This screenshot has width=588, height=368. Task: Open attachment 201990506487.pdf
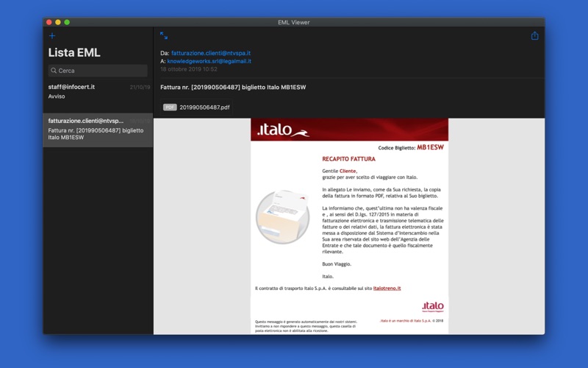tap(196, 107)
